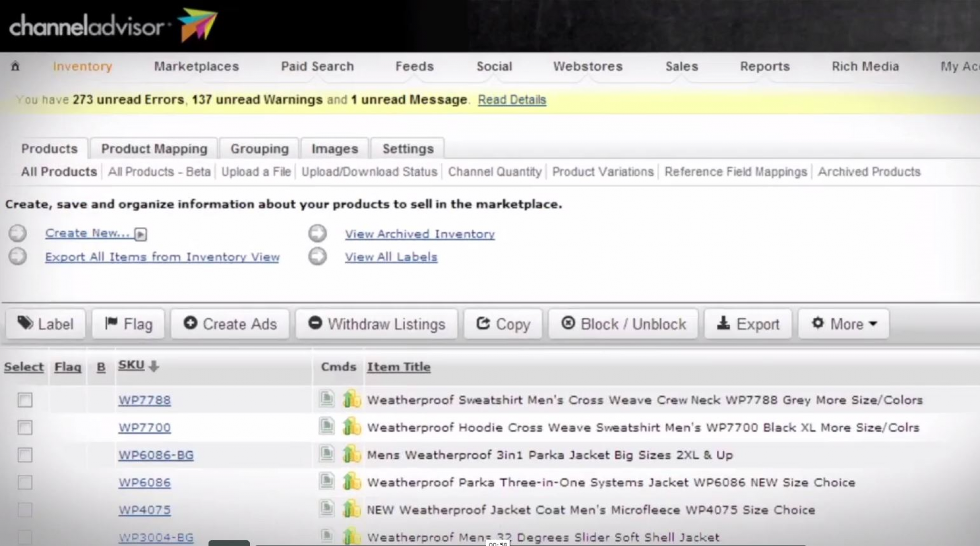Click the pricing command icon beside WP6086

point(352,482)
